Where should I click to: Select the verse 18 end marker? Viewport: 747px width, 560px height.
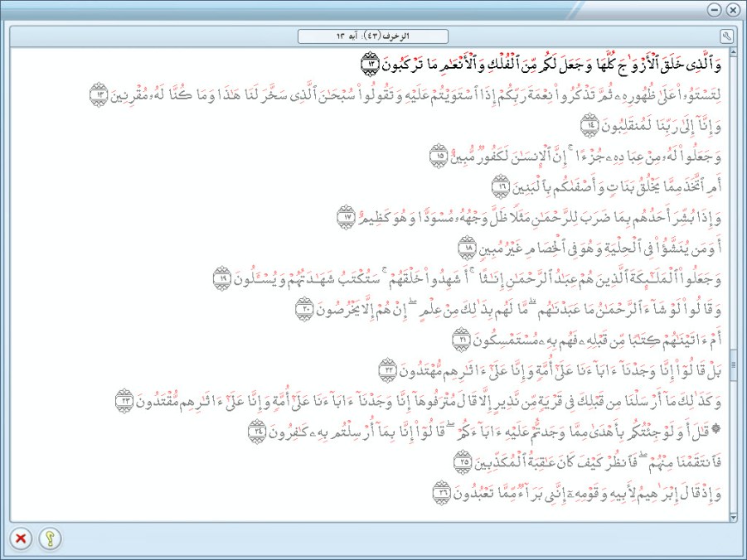[x=467, y=248]
